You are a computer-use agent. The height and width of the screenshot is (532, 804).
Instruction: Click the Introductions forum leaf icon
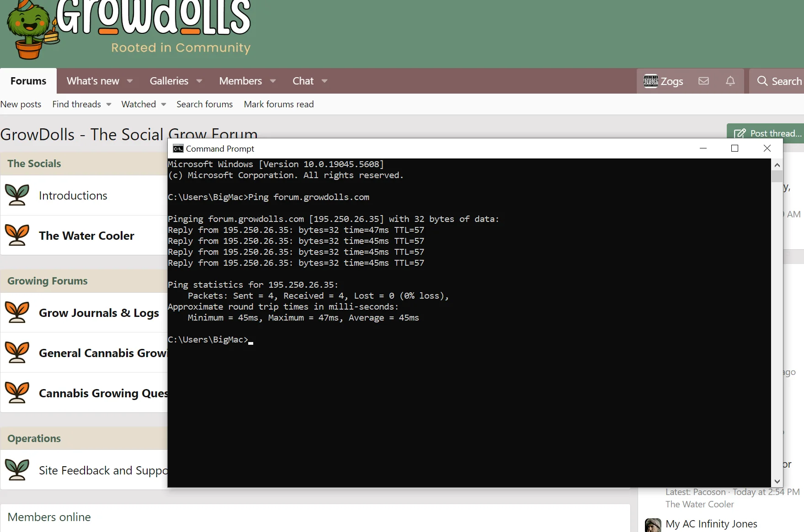coord(17,195)
